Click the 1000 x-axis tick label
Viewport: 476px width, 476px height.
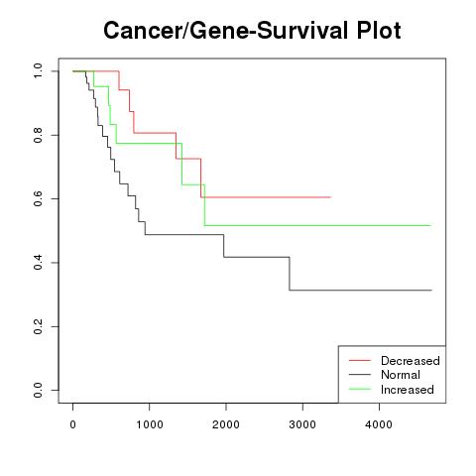[150, 424]
